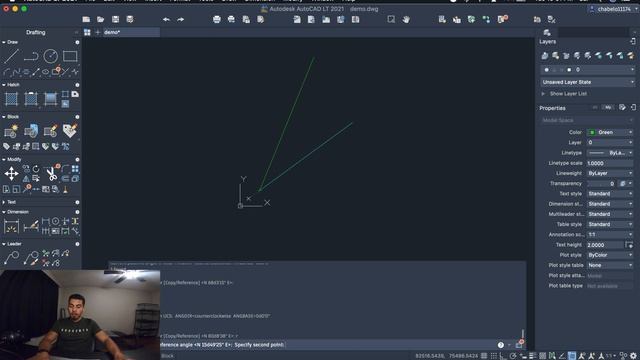
Task: Open the Hatch tool
Action: 11,99
